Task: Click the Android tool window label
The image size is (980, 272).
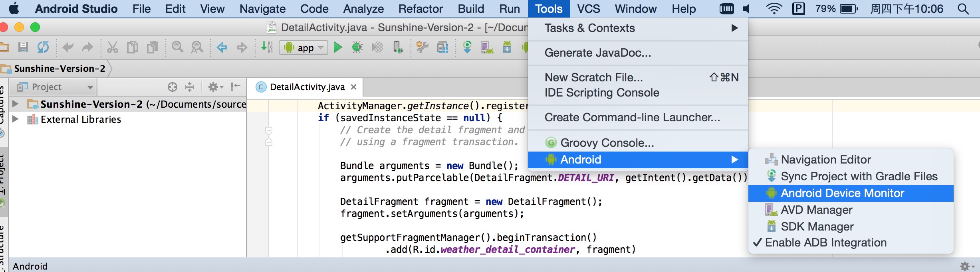Action: 30,266
